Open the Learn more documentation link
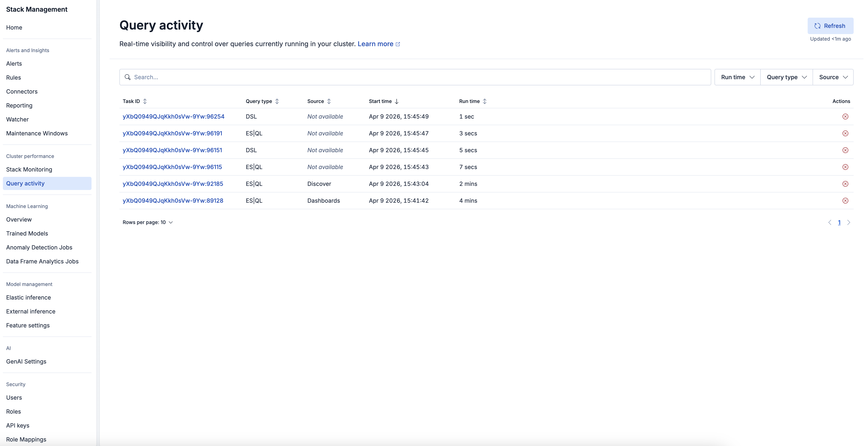The width and height of the screenshot is (868, 446). (x=375, y=44)
